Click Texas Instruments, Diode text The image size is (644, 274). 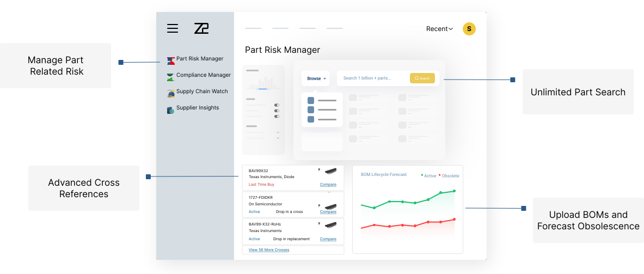click(272, 176)
